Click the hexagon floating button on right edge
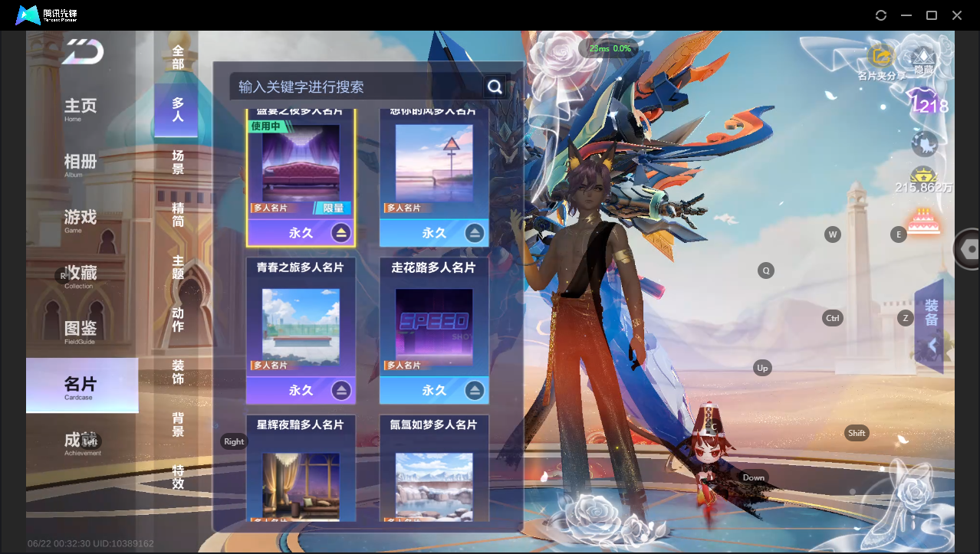 [x=968, y=249]
